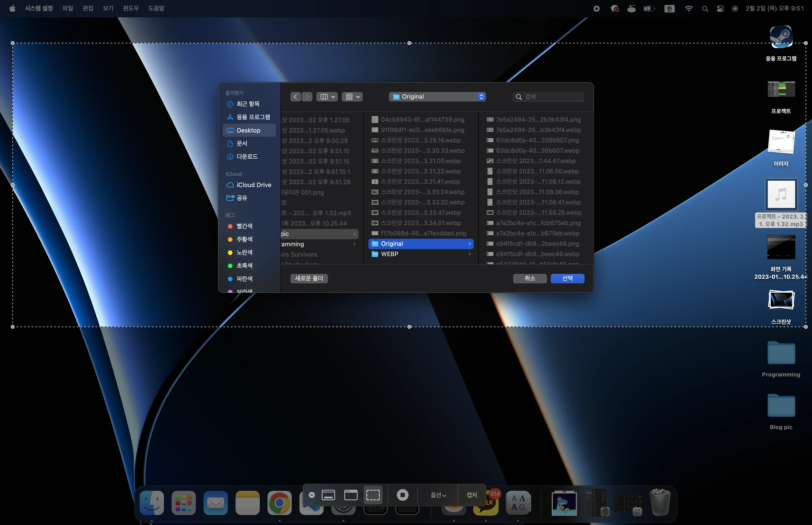Select 최근 항목 in the sidebar

(x=249, y=104)
